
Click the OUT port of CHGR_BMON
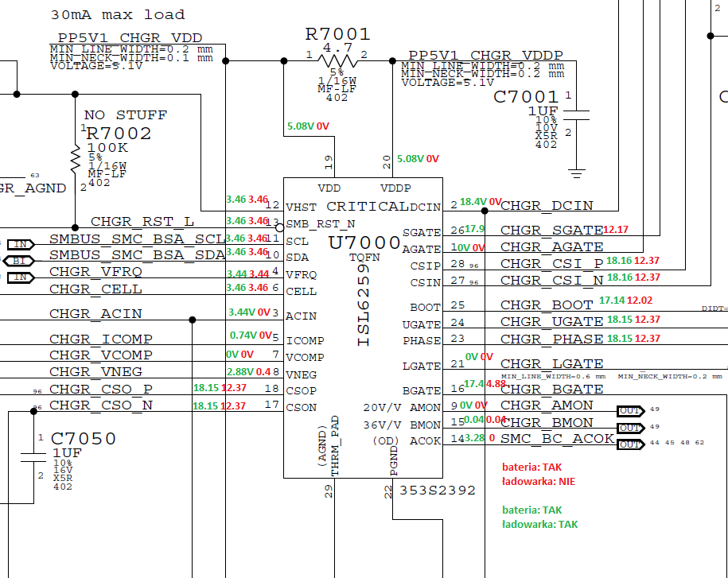631,427
